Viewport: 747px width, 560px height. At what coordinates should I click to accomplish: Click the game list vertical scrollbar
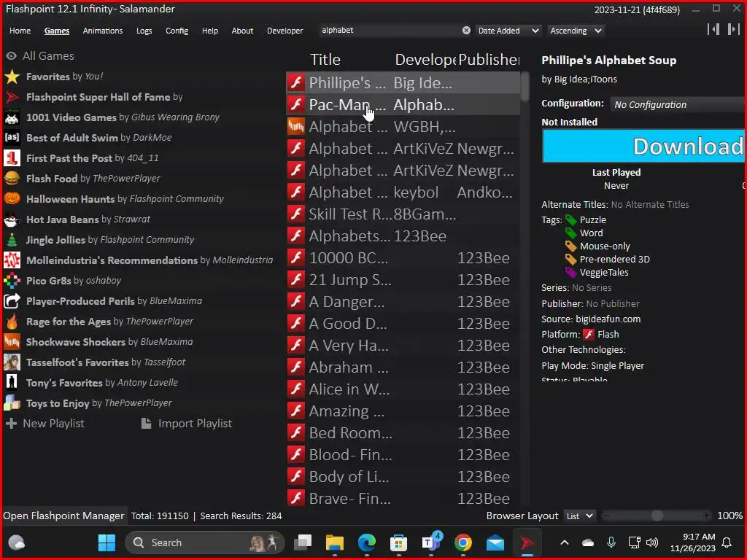(x=525, y=87)
